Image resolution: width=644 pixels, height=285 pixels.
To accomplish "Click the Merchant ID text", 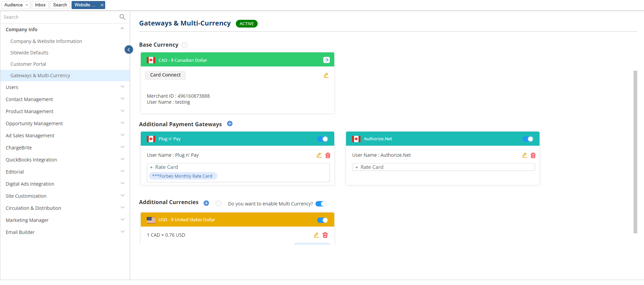I will click(x=178, y=96).
